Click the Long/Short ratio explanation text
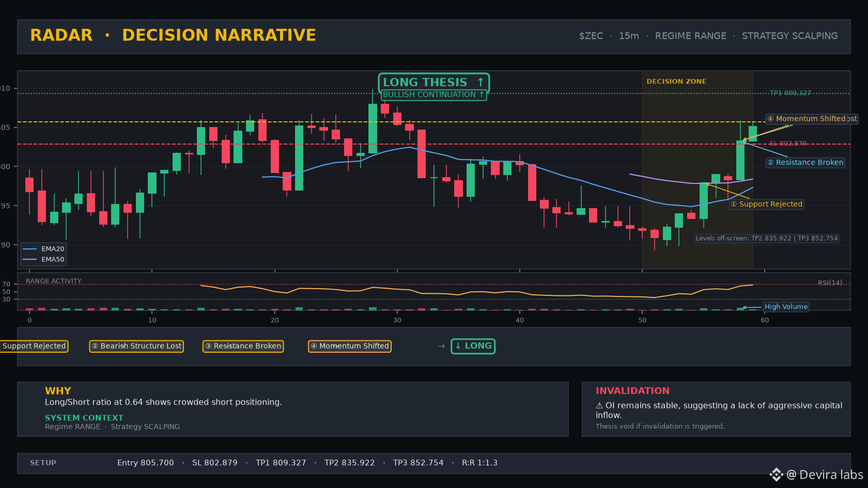Screen dimensions: 868x488 tap(163, 402)
